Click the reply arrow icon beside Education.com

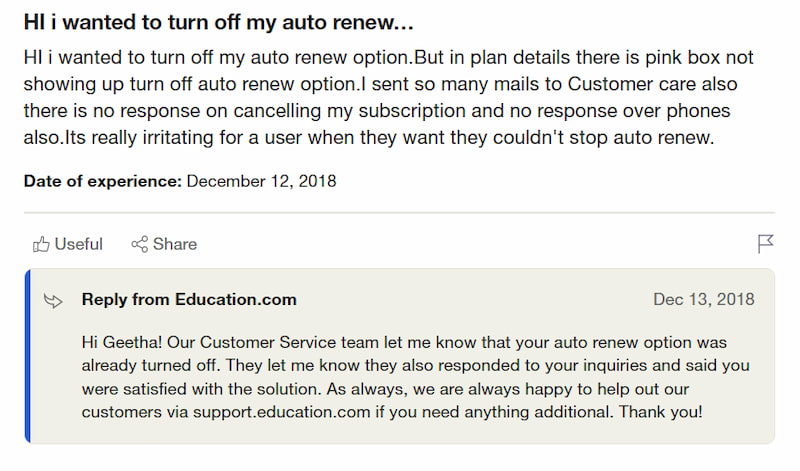coord(53,301)
